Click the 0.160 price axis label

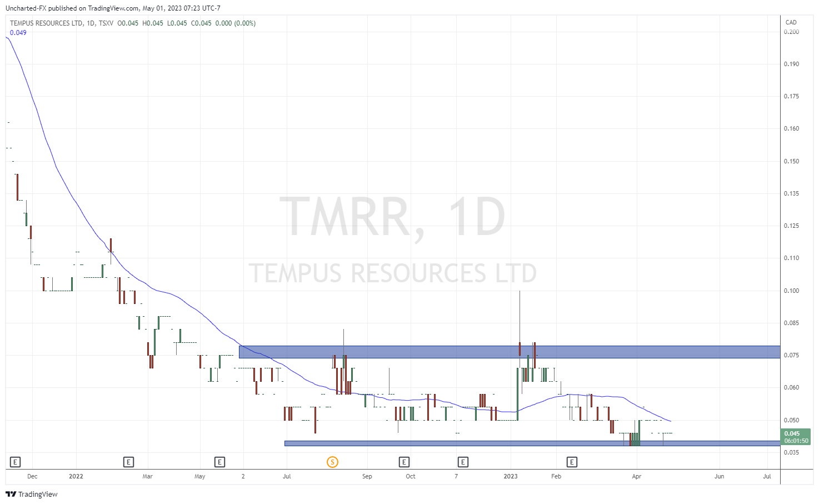[x=791, y=128]
